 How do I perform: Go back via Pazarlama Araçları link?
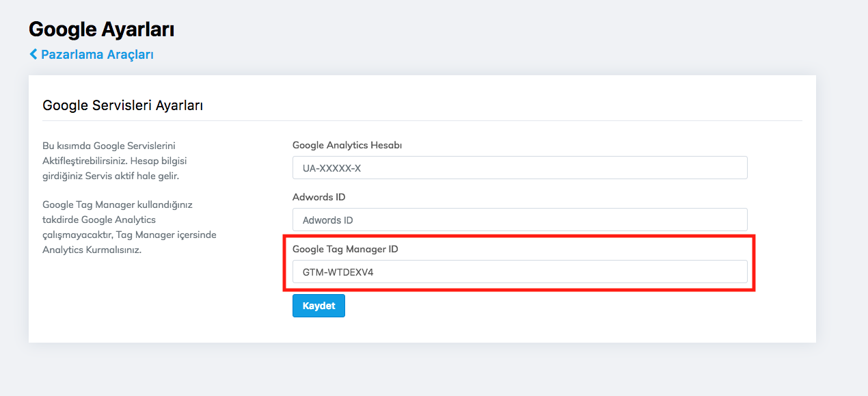click(x=96, y=55)
